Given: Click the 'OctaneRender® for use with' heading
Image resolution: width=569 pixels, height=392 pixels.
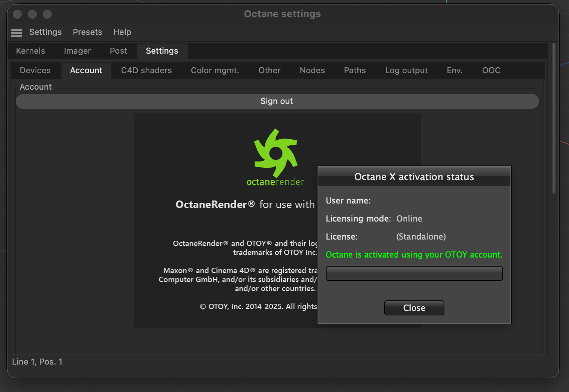Looking at the screenshot, I should tap(245, 205).
